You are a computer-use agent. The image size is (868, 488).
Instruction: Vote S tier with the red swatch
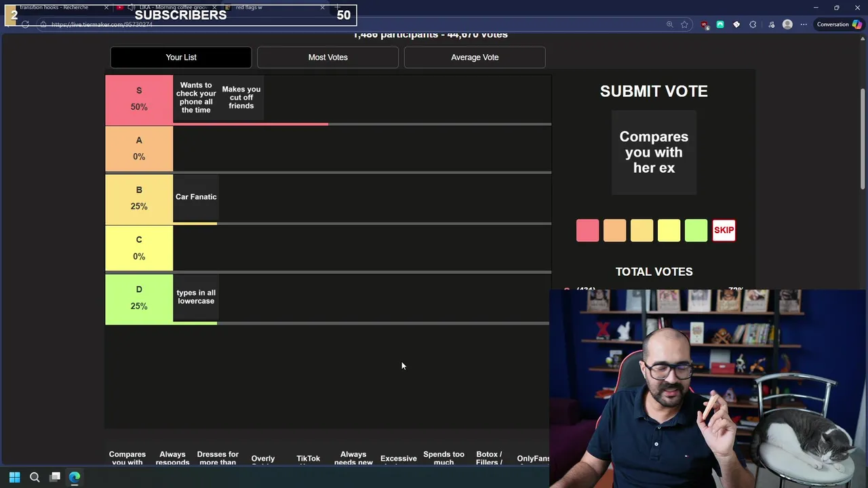coord(587,230)
